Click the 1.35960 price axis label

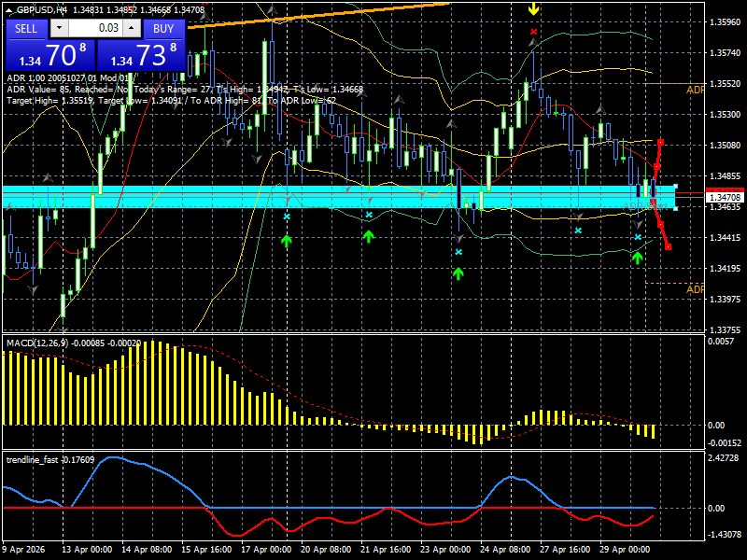726,21
